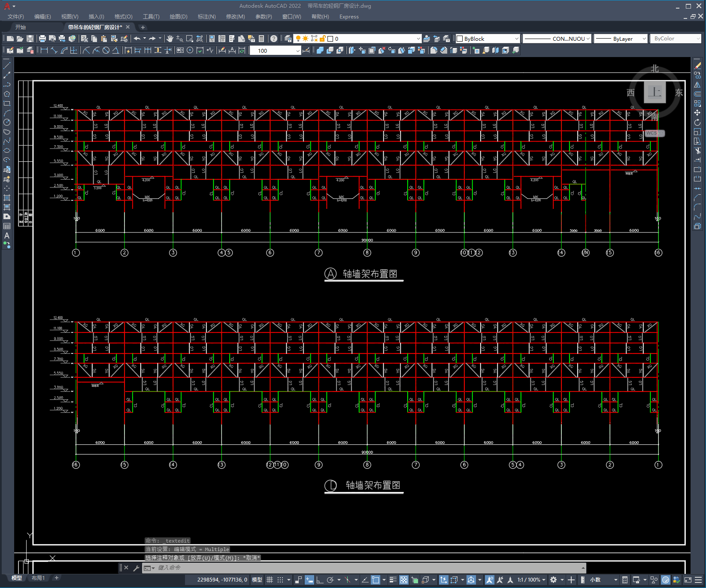Screen dimensions: 706x588
Task: Click the Plot printer icon
Action: tap(42, 39)
